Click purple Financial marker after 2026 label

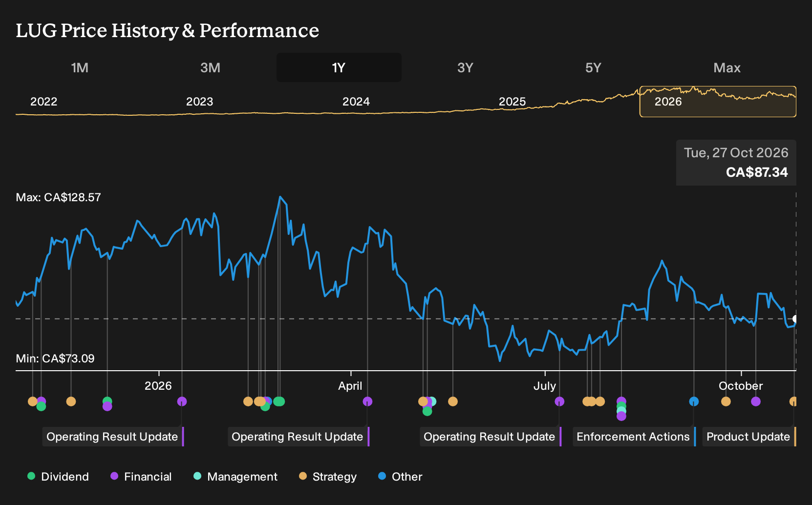[x=182, y=401]
